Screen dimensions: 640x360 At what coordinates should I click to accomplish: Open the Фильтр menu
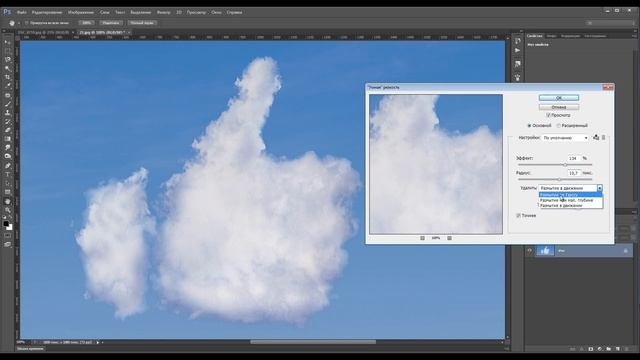point(164,12)
